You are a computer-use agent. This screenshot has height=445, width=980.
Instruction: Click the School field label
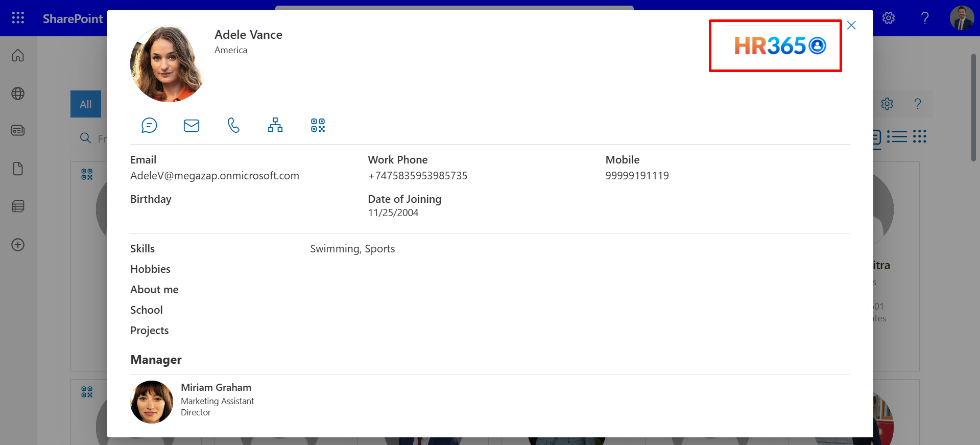pos(147,310)
